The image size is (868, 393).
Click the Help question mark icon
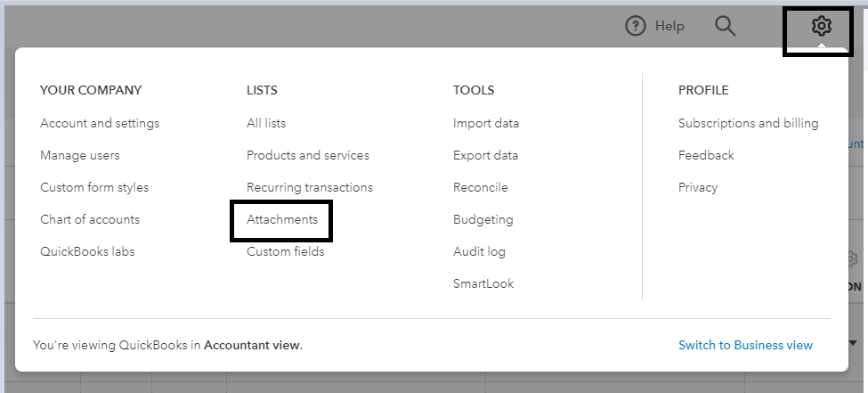point(635,27)
